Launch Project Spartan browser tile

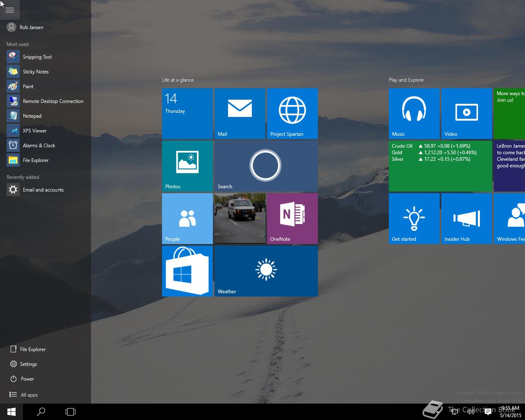tap(292, 114)
